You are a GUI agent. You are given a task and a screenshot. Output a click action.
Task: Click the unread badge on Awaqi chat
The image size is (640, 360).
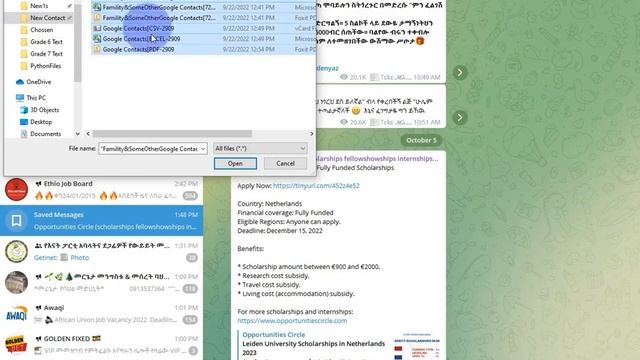tap(190, 320)
